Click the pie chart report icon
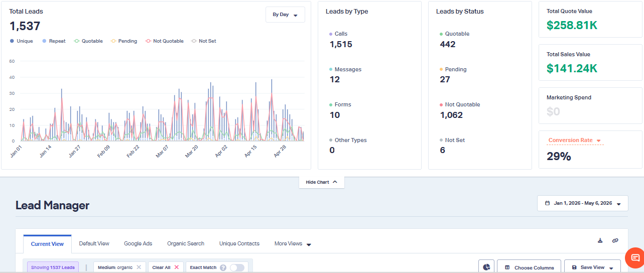The image size is (644, 273). coord(486,267)
